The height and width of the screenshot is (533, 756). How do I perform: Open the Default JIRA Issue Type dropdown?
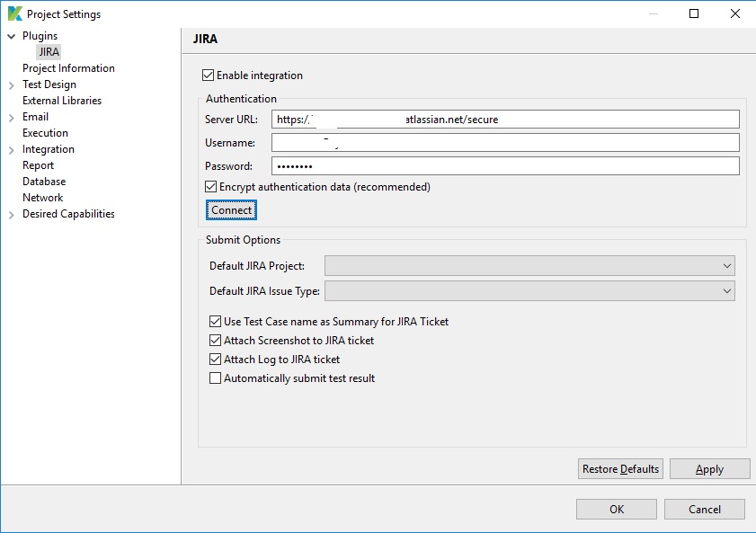(726, 290)
